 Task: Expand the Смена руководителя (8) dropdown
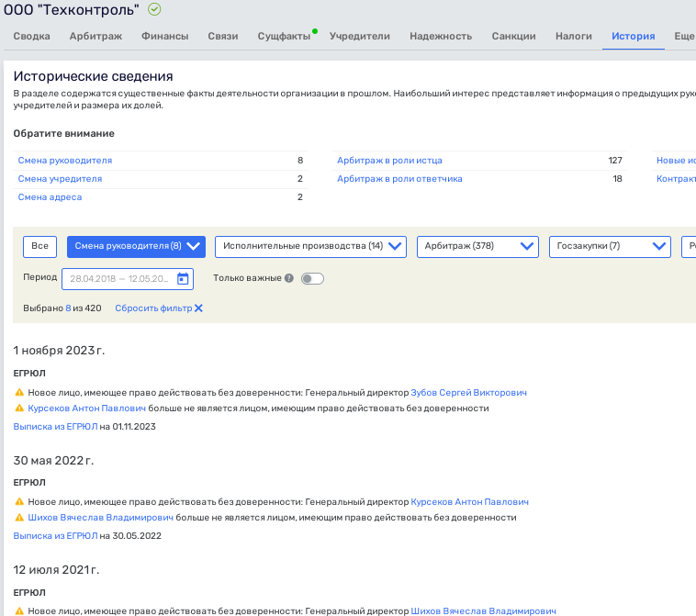pos(136,246)
